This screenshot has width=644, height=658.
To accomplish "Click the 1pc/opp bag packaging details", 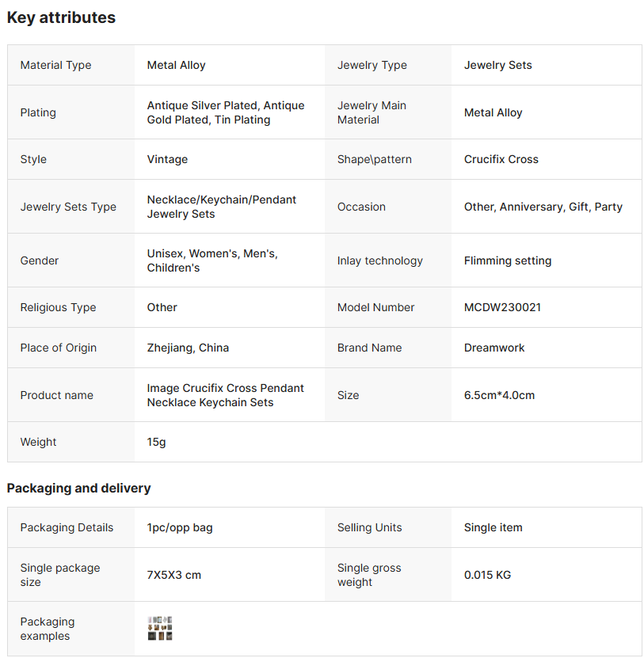I will click(x=180, y=527).
